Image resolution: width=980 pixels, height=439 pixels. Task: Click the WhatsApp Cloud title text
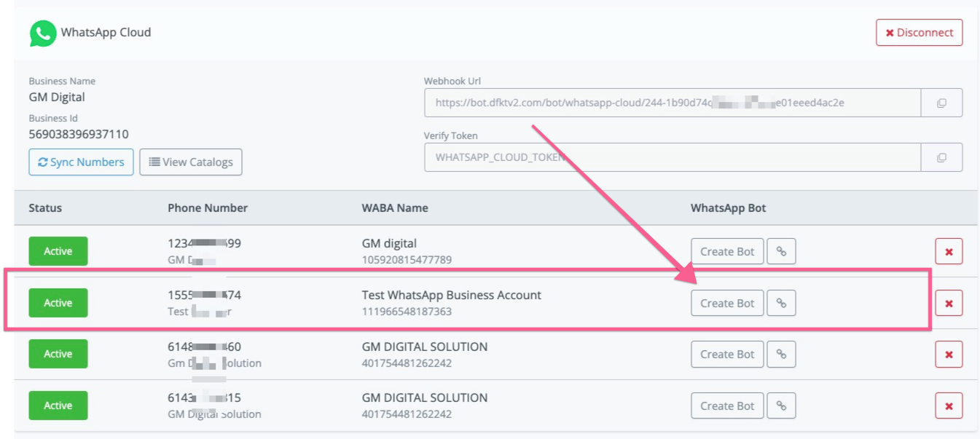[106, 32]
